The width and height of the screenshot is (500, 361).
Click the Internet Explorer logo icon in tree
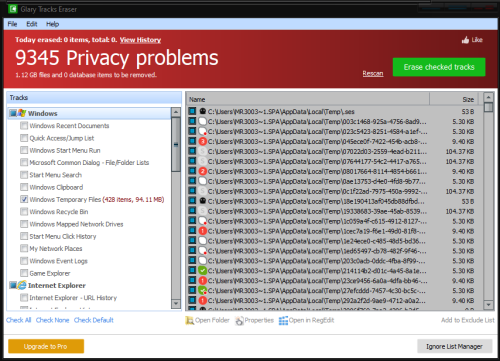pyautogui.click(x=22, y=285)
